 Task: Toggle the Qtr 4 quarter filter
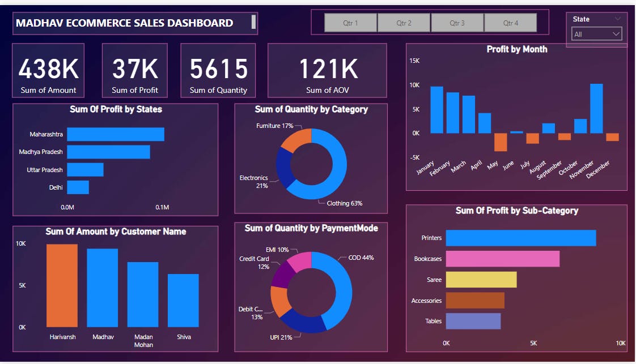[511, 22]
